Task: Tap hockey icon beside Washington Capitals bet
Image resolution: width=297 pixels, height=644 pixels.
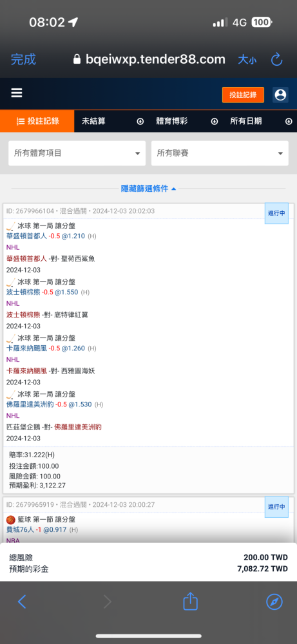Action: [x=11, y=226]
